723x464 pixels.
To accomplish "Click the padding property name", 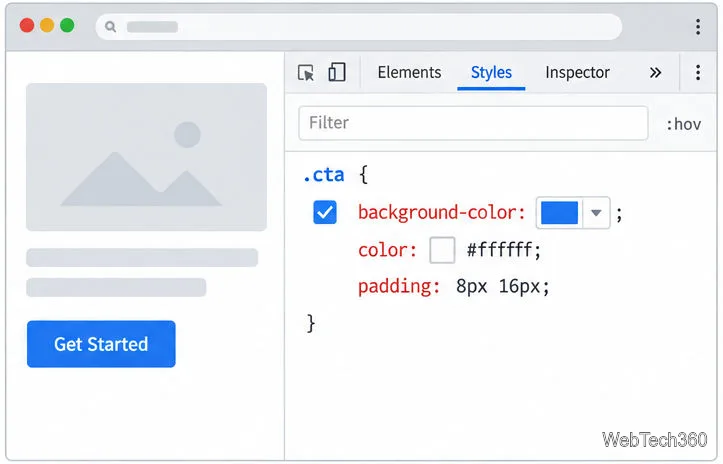I will [399, 286].
